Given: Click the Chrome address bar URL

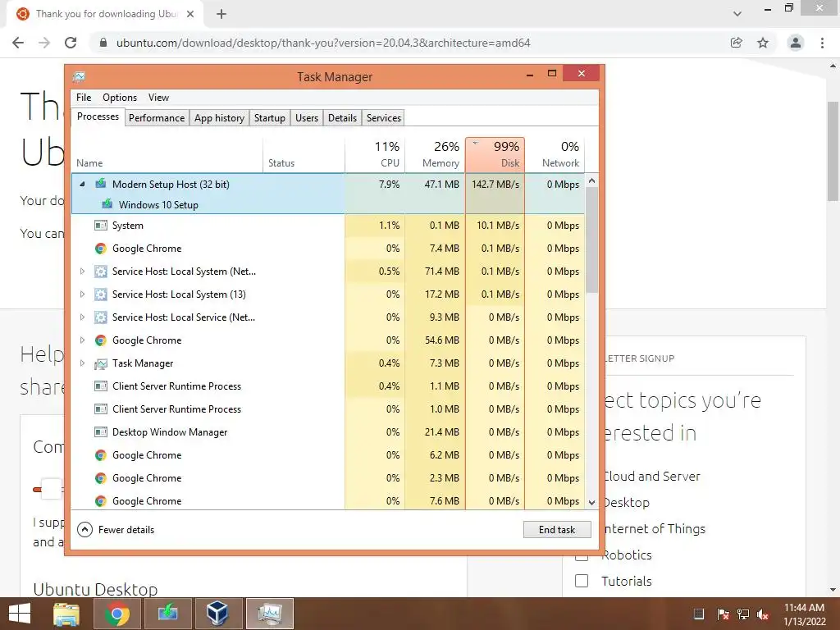Looking at the screenshot, I should pos(323,43).
